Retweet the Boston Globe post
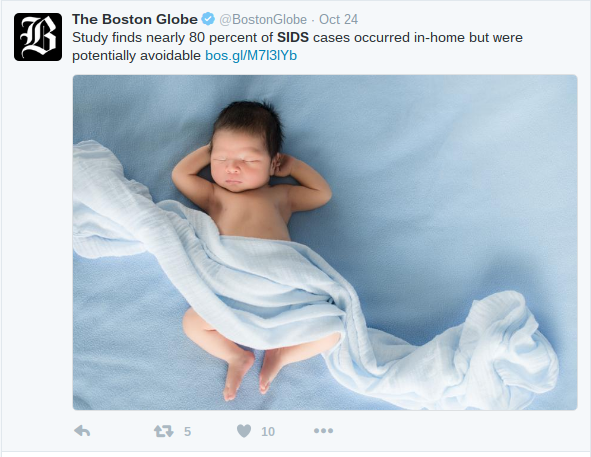Screen dimensions: 591x457 coord(164,431)
